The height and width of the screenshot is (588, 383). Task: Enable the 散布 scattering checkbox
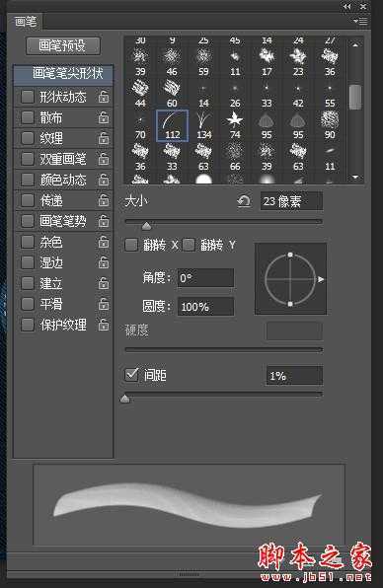point(28,117)
